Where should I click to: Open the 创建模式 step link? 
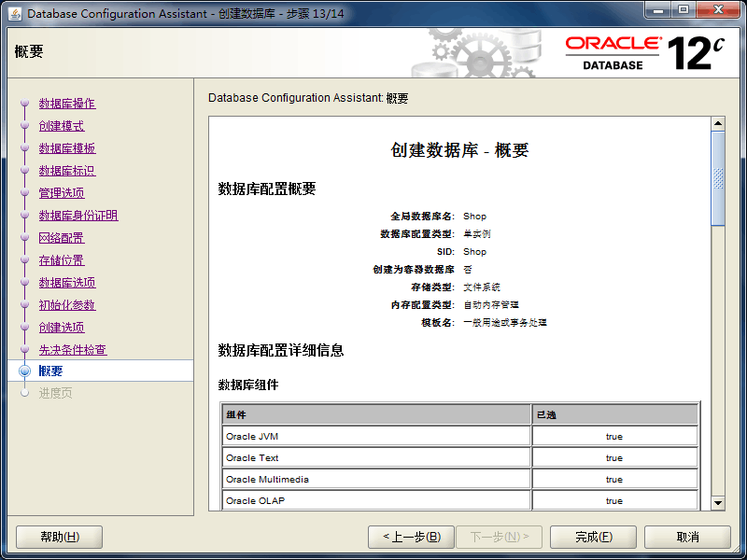61,126
